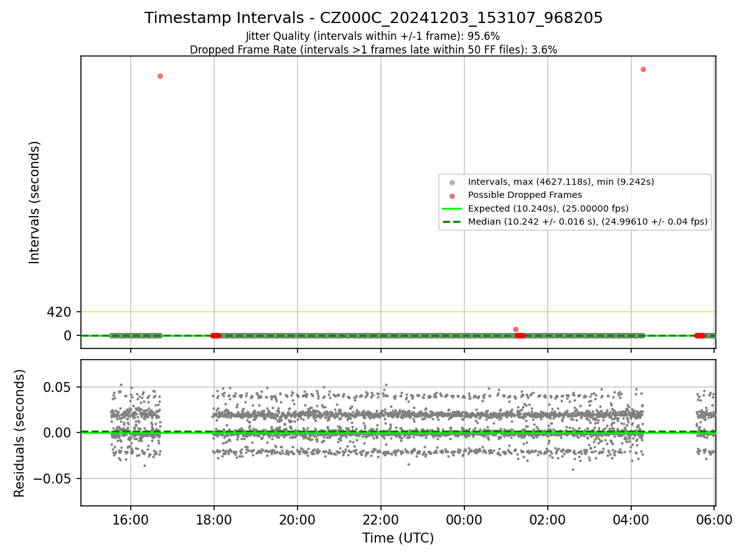Click the '22:00' time axis label
Image resolution: width=747 pixels, height=560 pixels.
[x=381, y=520]
